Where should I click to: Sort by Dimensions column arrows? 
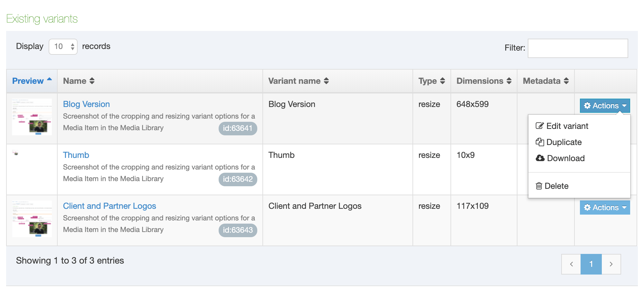point(509,81)
